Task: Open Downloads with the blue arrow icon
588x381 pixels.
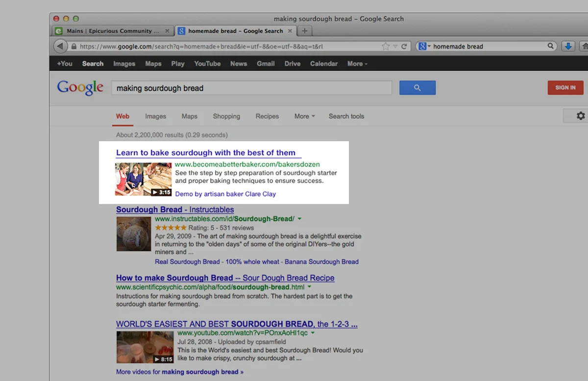Action: click(x=568, y=46)
